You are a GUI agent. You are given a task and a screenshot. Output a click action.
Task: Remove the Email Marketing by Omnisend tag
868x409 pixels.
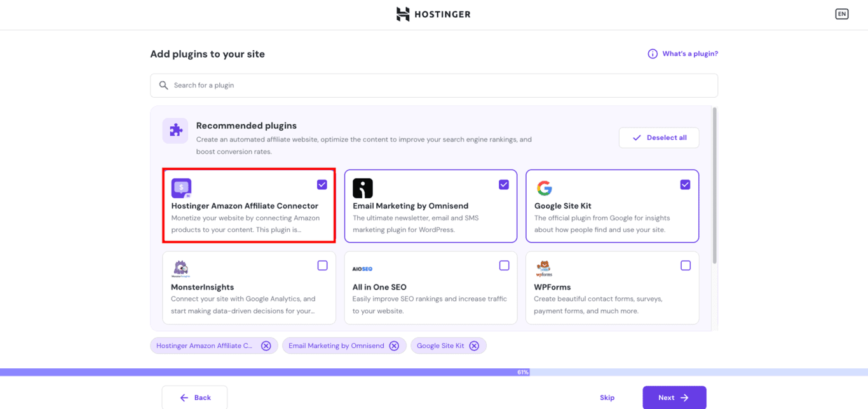click(x=395, y=345)
